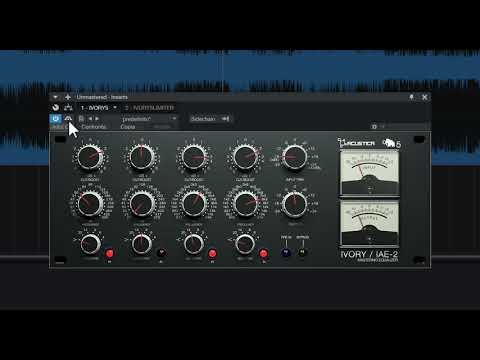Click the band 2 bandwidth knob in bottom row
This screenshot has height=360, width=480.
coord(142,244)
